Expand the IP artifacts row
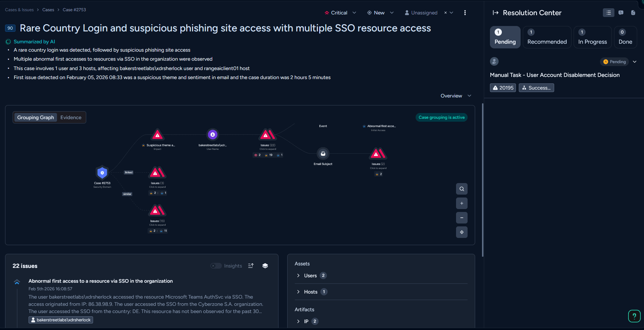The width and height of the screenshot is (644, 330). pos(381,321)
